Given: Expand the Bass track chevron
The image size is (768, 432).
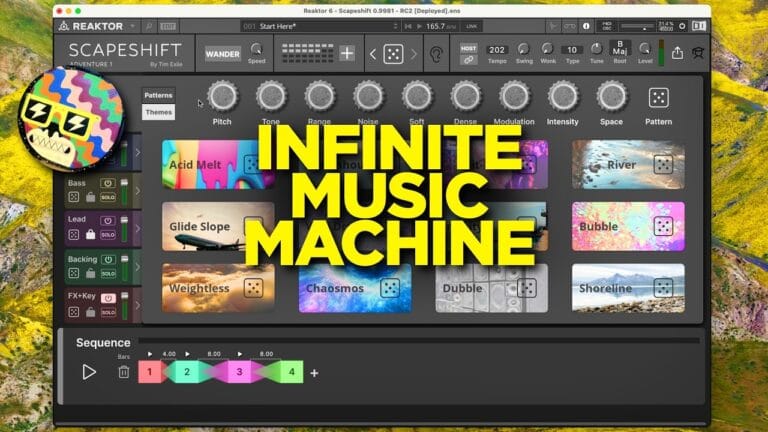Looking at the screenshot, I should (x=138, y=191).
